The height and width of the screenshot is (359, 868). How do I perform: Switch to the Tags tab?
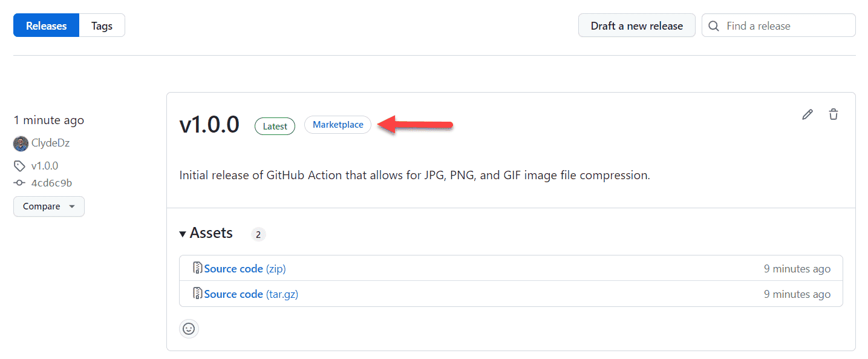pyautogui.click(x=102, y=26)
